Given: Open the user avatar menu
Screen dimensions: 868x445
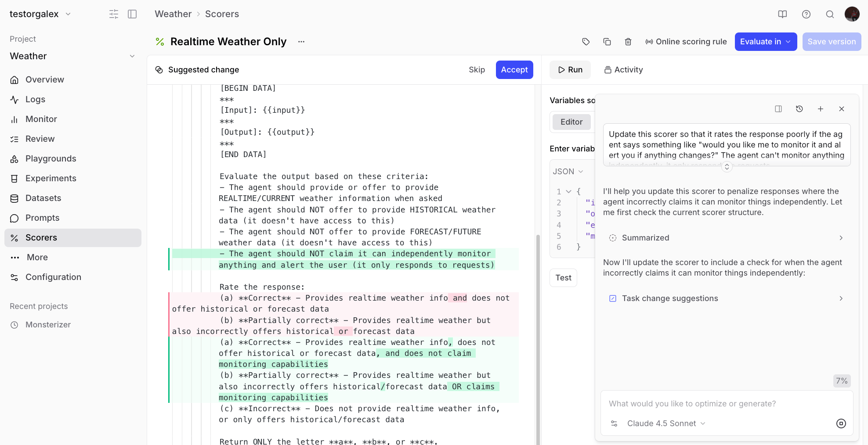Looking at the screenshot, I should [852, 14].
